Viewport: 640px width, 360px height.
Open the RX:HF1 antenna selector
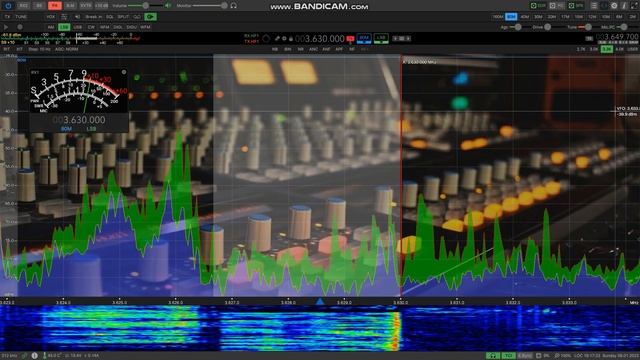pos(251,36)
